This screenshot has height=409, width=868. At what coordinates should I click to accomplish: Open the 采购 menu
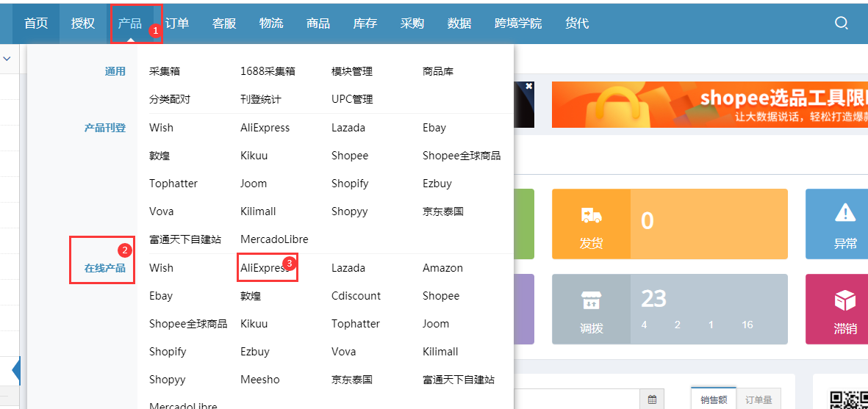click(412, 23)
